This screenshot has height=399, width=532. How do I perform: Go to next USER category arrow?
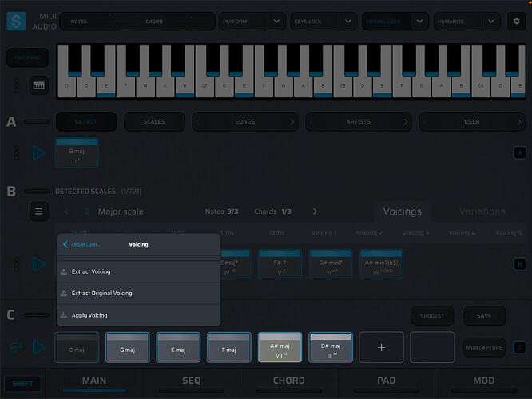(519, 122)
